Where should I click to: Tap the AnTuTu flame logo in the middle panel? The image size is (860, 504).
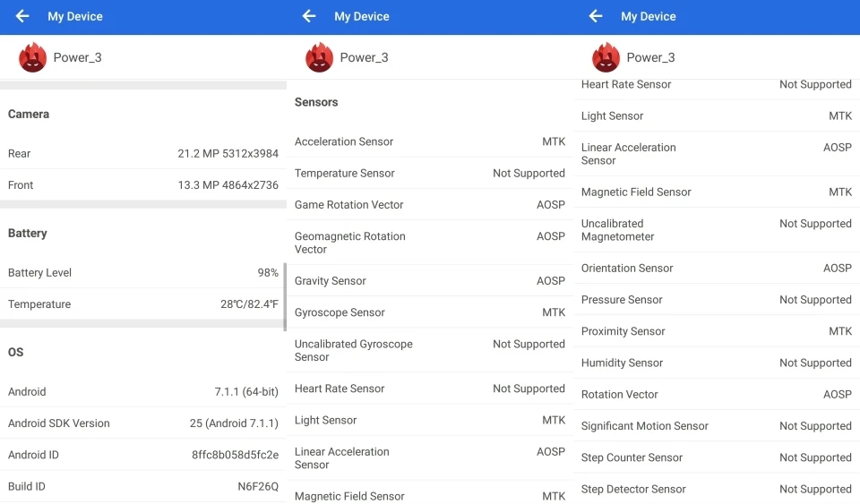[319, 57]
